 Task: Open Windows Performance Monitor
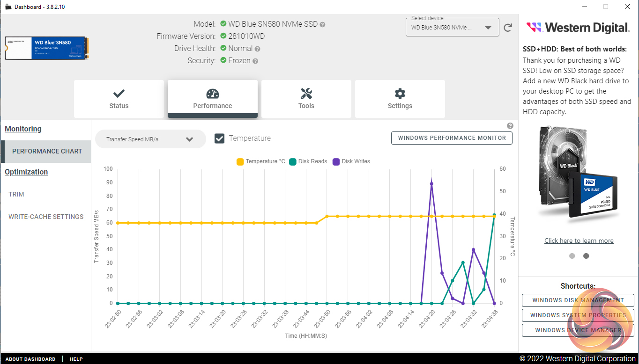click(452, 138)
